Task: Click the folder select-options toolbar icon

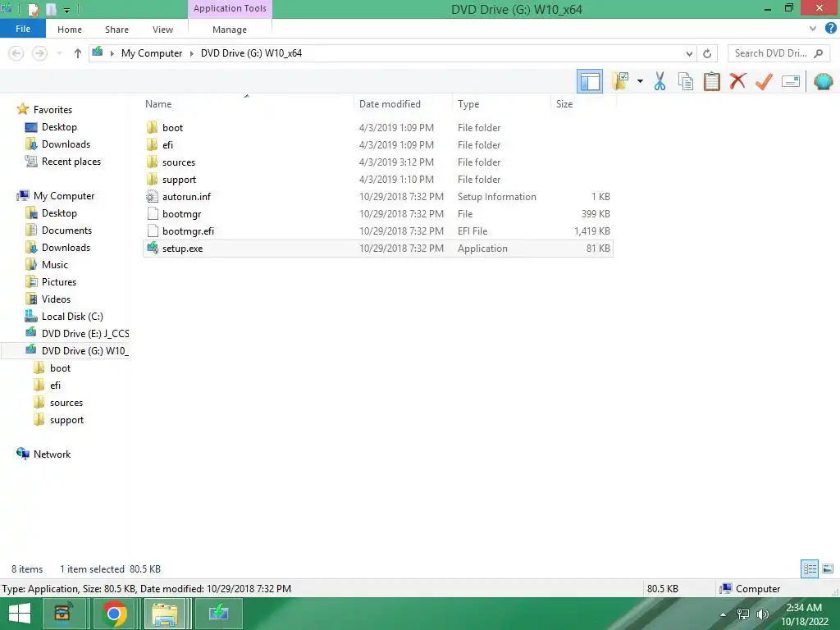Action: click(620, 81)
